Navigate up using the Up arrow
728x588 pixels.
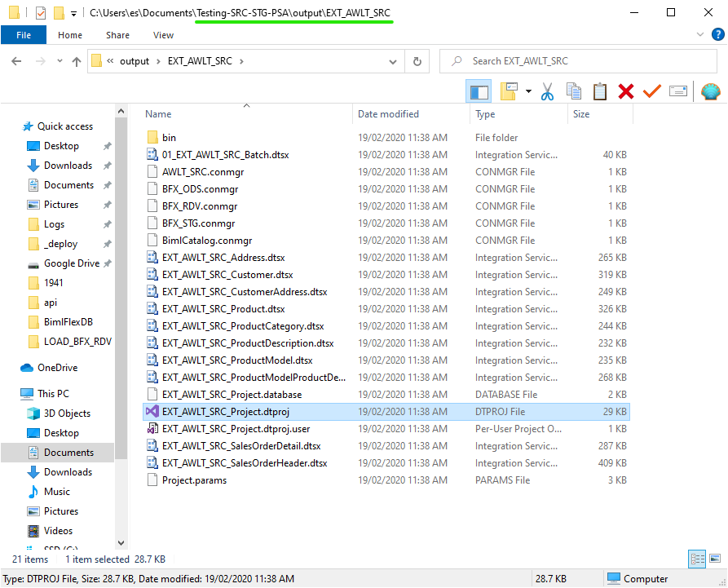pyautogui.click(x=76, y=61)
